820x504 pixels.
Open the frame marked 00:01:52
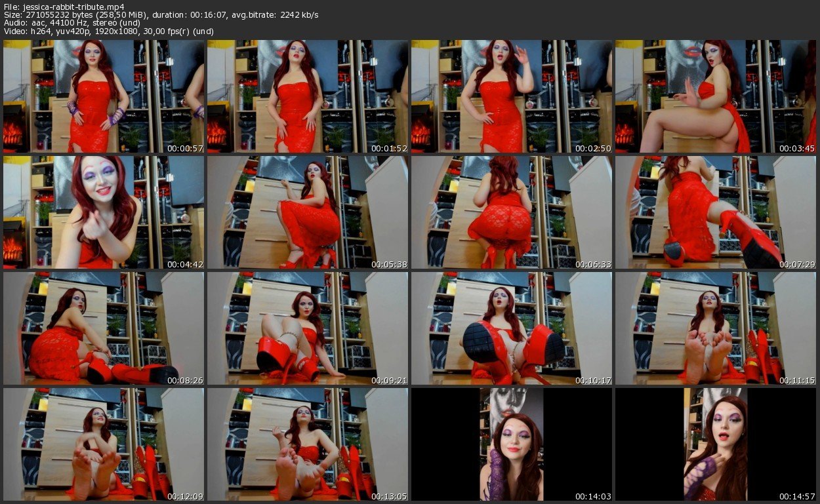pos(308,96)
